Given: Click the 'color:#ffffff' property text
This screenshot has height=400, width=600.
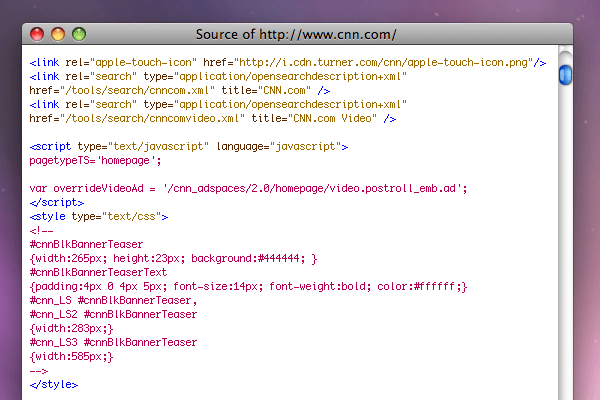Looking at the screenshot, I should [x=416, y=286].
